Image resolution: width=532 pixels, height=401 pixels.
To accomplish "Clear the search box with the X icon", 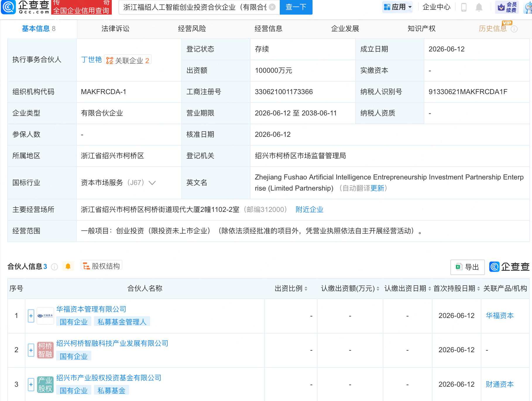I will click(272, 7).
